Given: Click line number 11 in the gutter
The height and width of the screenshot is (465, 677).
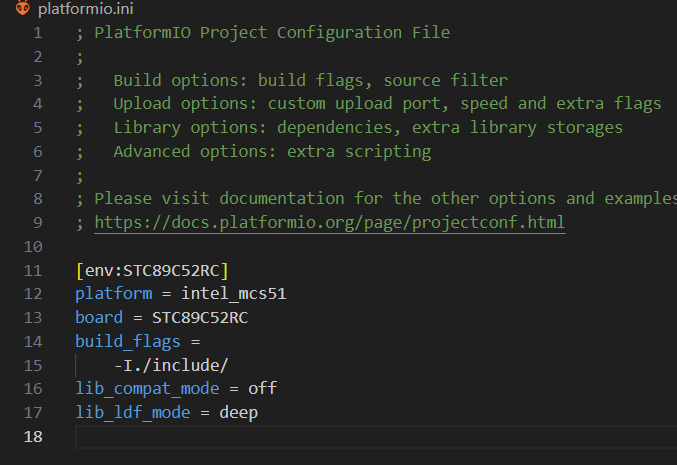Looking at the screenshot, I should pyautogui.click(x=33, y=271).
